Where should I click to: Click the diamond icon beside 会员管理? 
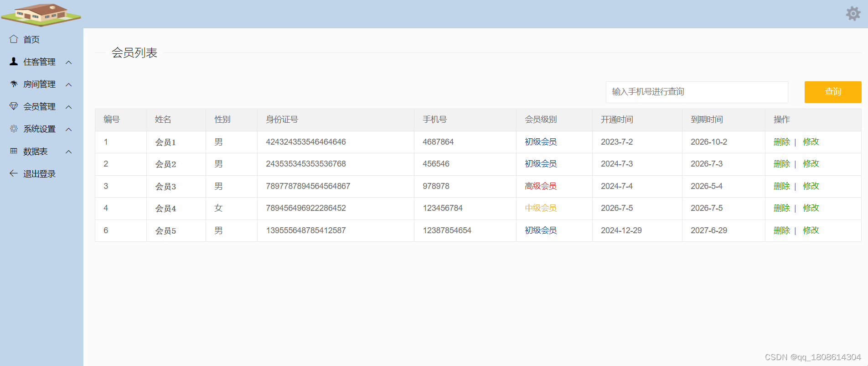[14, 106]
